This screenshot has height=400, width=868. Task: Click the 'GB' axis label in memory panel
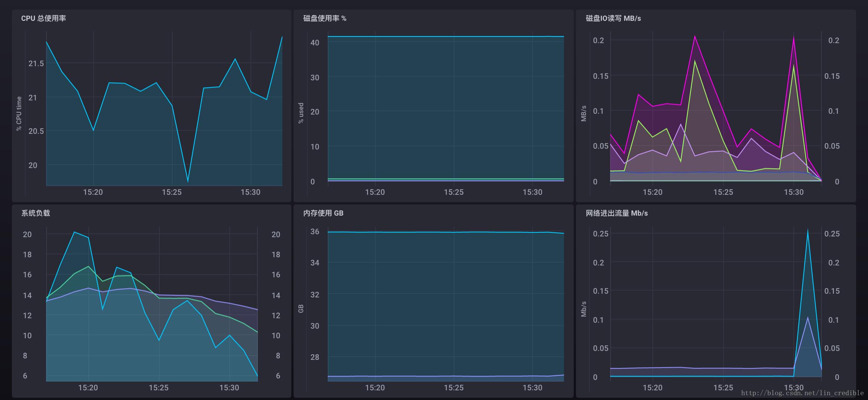click(301, 309)
